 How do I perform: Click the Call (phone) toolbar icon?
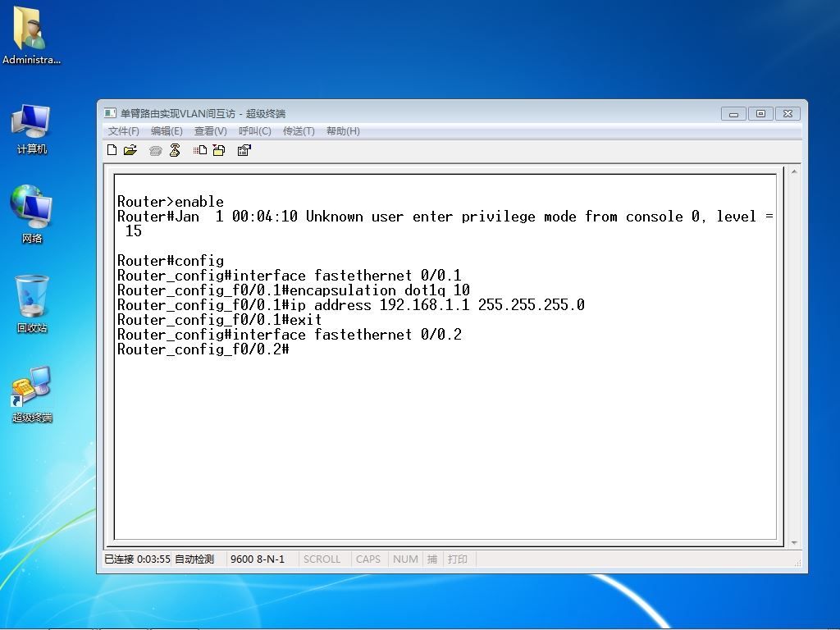pos(155,151)
